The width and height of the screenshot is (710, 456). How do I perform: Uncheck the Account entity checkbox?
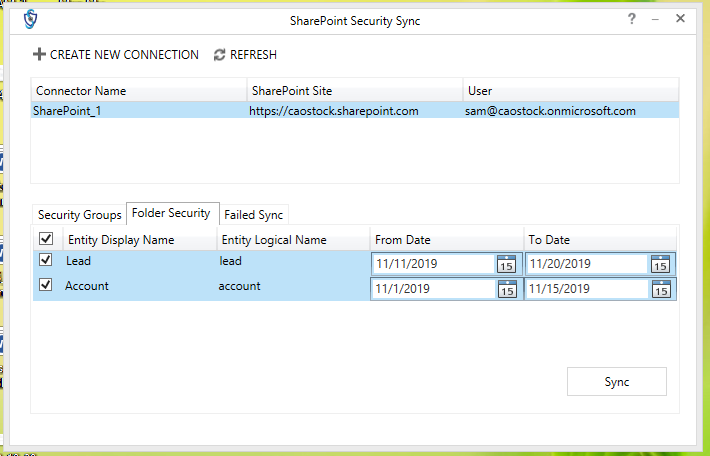(x=45, y=285)
